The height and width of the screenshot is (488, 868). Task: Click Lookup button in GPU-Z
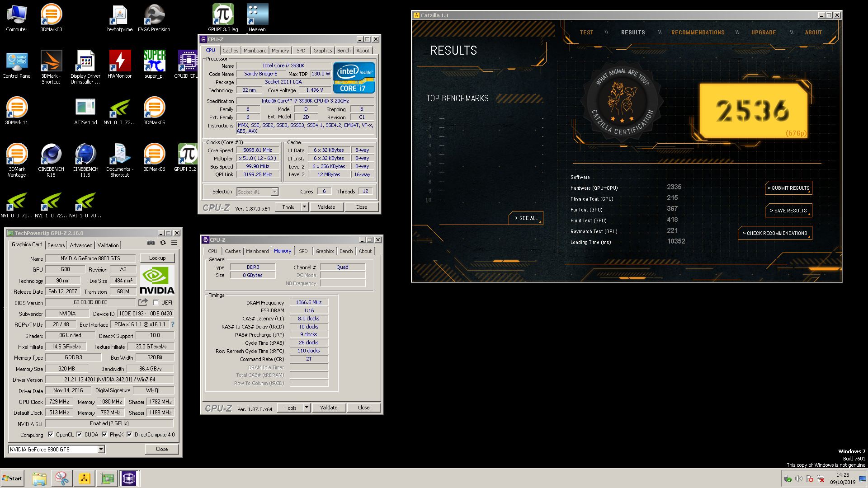[157, 258]
